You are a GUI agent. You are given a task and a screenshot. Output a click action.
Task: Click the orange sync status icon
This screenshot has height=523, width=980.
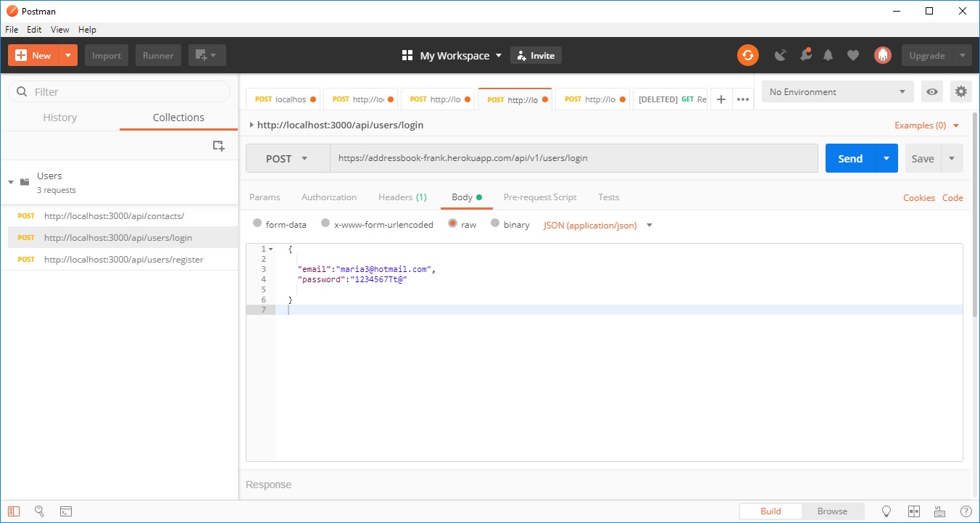click(748, 55)
